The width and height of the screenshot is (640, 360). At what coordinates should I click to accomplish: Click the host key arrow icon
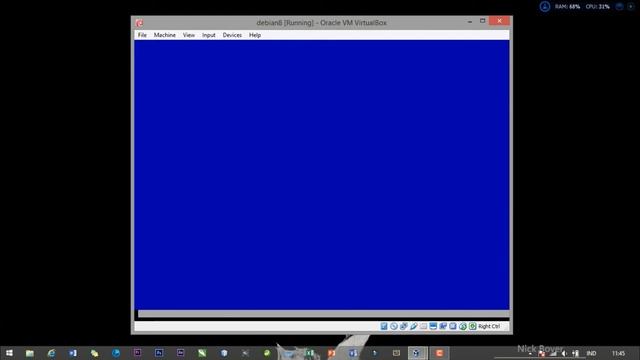pyautogui.click(x=473, y=326)
